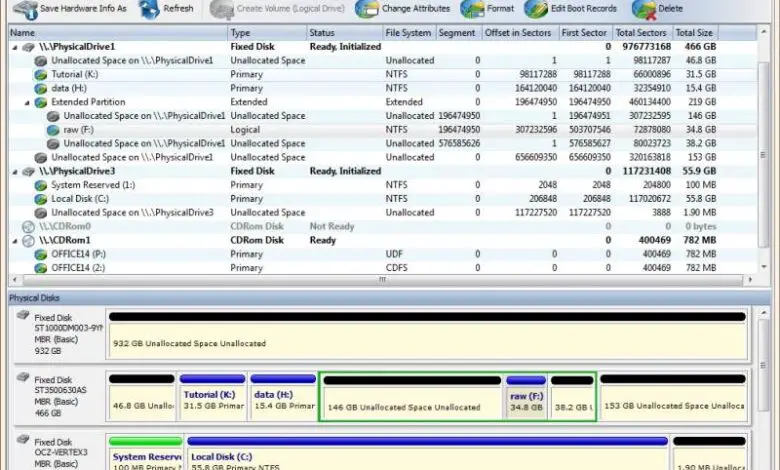Select the raw (F:) block in disk map
The width and height of the screenshot is (780, 470).
tap(526, 397)
